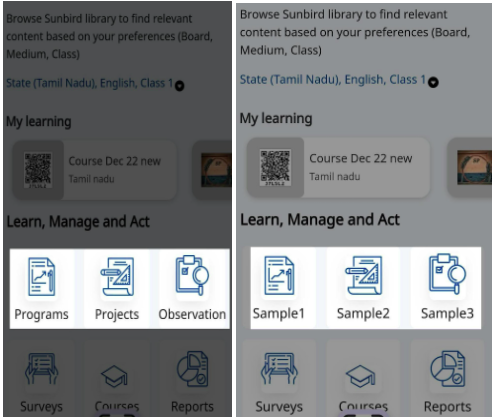The height and width of the screenshot is (418, 493).
Task: Select the Sample2 ruler blueprint tile
Action: [x=363, y=288]
